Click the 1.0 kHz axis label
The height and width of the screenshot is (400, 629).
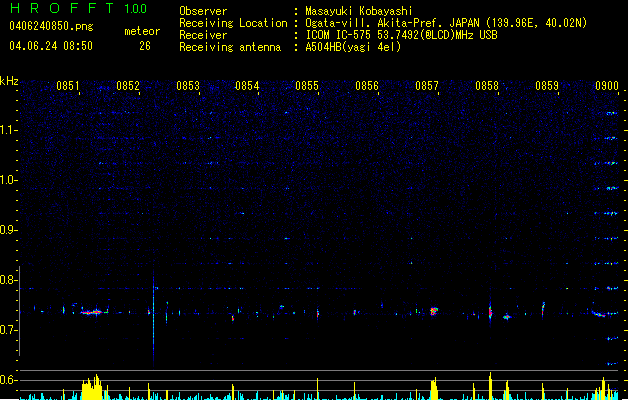[8, 180]
